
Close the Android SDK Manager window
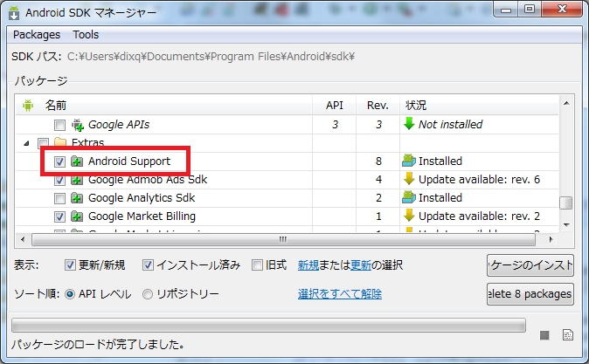coord(562,10)
